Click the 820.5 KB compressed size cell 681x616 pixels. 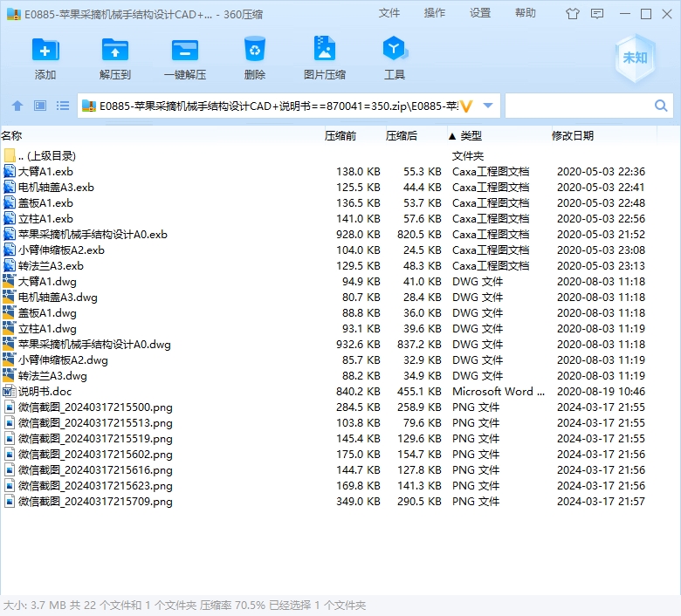point(419,235)
